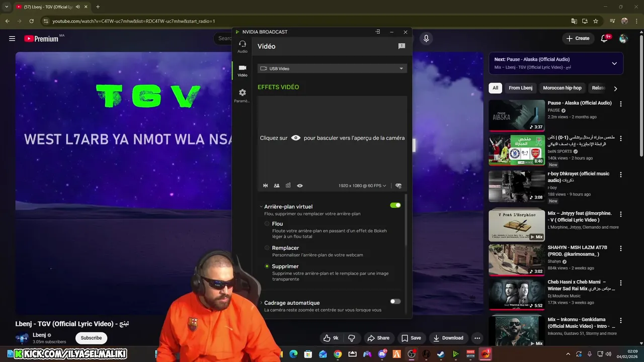Click the feedback icon beside Vidéo heading
The image size is (644, 362).
[x=401, y=46]
